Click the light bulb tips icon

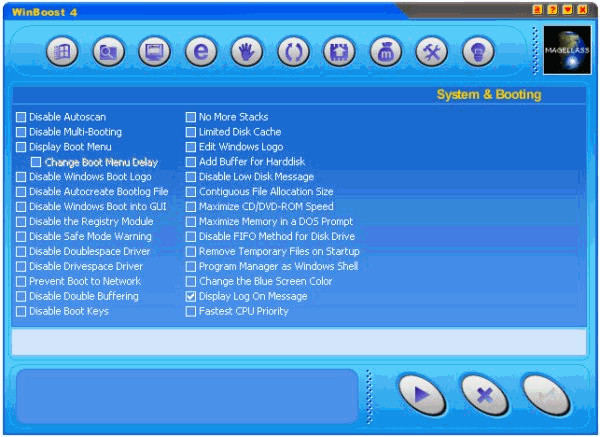(478, 52)
